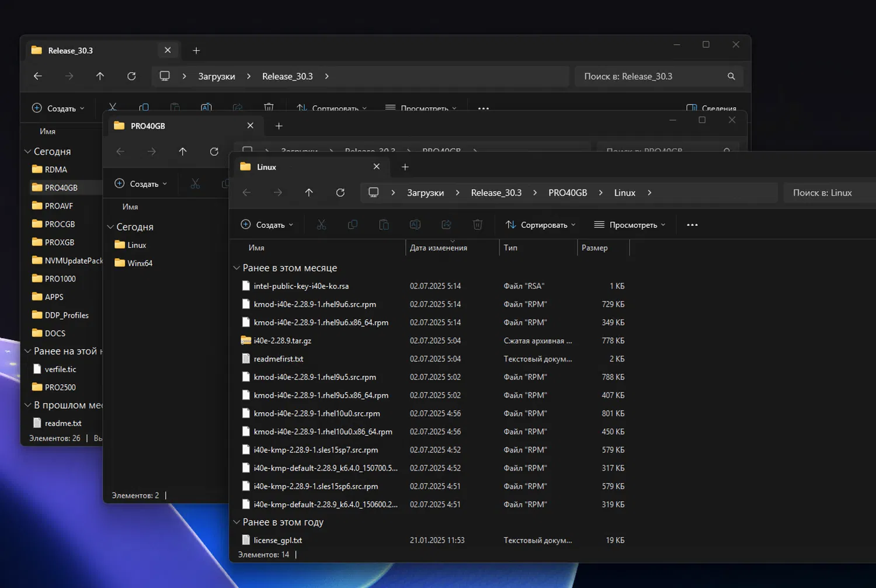
Task: Open the Создать dropdown in Linux window
Action: coord(267,225)
